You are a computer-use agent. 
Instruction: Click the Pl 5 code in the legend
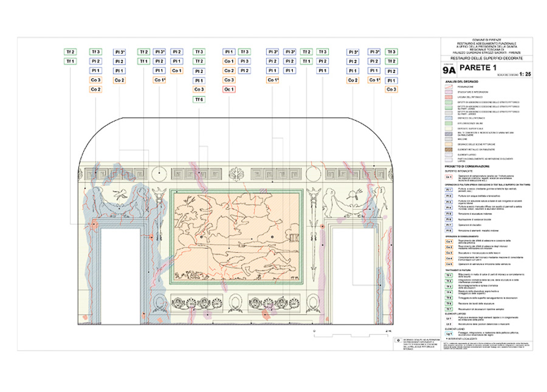449,213
